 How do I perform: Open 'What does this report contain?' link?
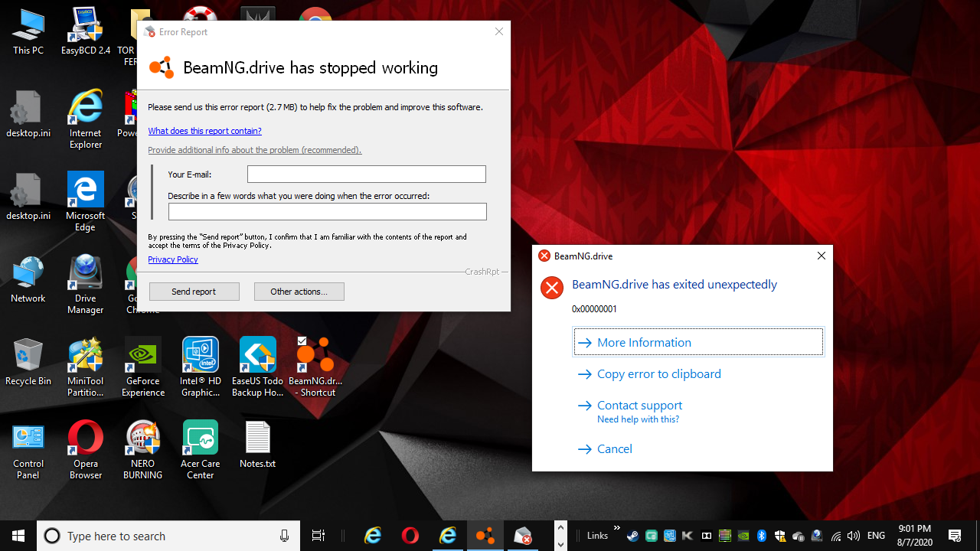point(204,131)
